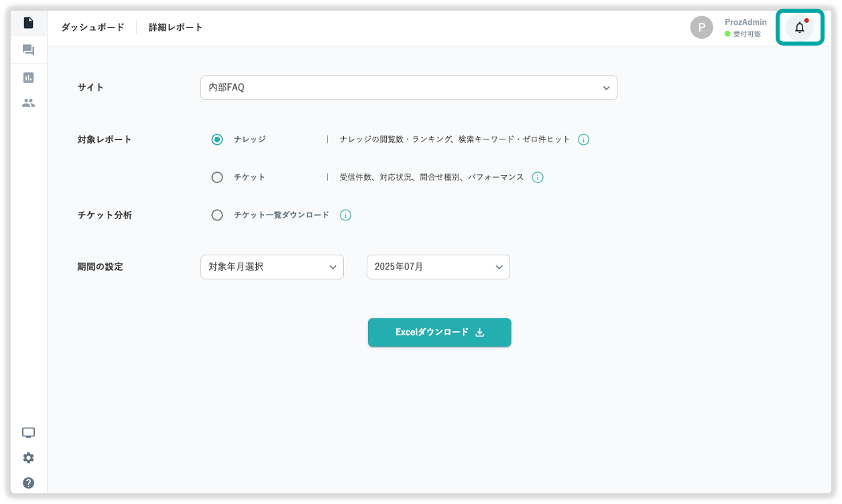Click info icon beside チケット description

point(537,178)
